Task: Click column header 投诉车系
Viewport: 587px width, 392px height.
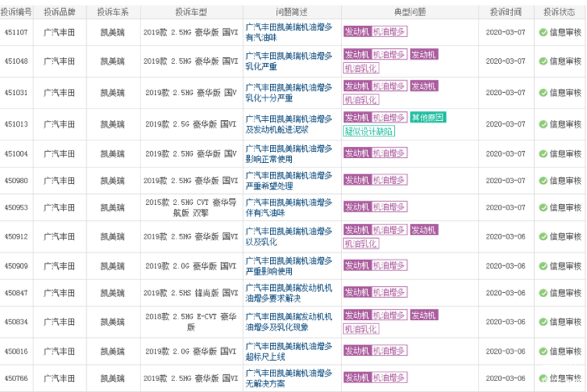Action: 113,12
